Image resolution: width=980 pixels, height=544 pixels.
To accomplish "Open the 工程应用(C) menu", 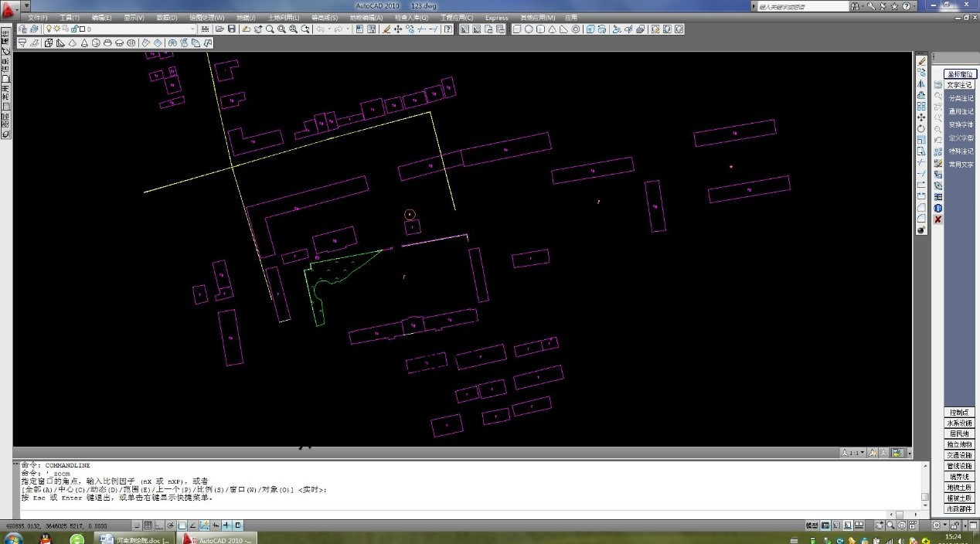I will (x=456, y=17).
